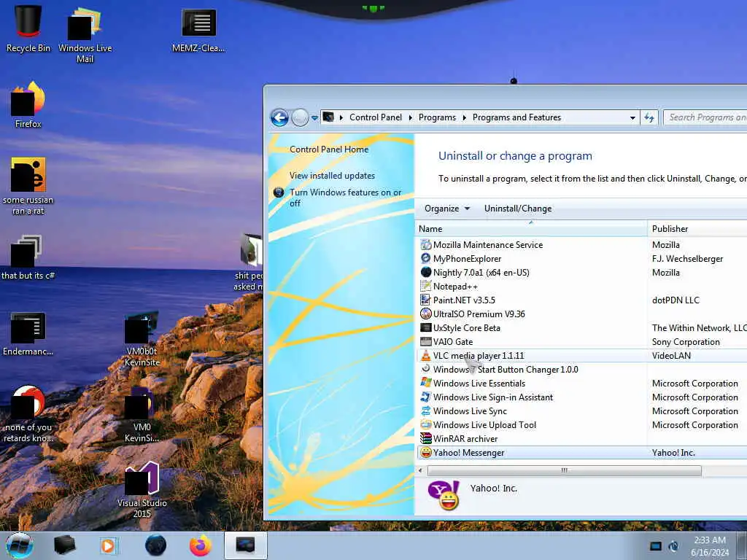747x560 pixels.
Task: Open Control Panel Home link
Action: pyautogui.click(x=329, y=149)
